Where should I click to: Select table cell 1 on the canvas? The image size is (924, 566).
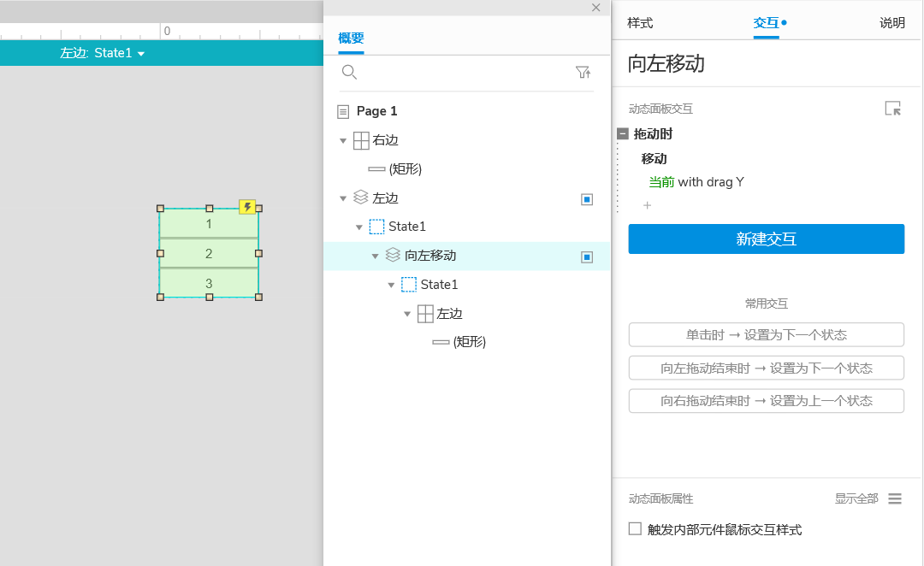209,224
